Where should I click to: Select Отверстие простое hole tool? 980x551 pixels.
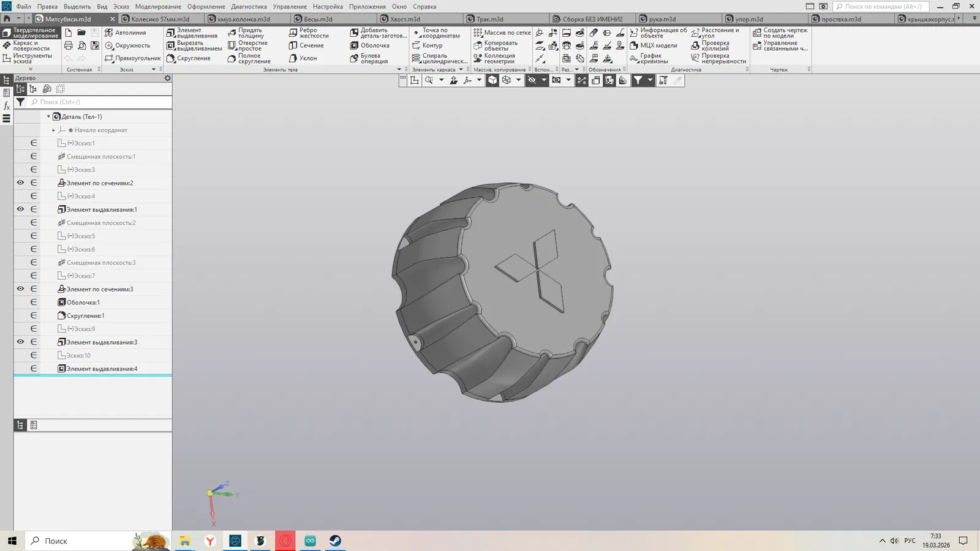point(247,46)
